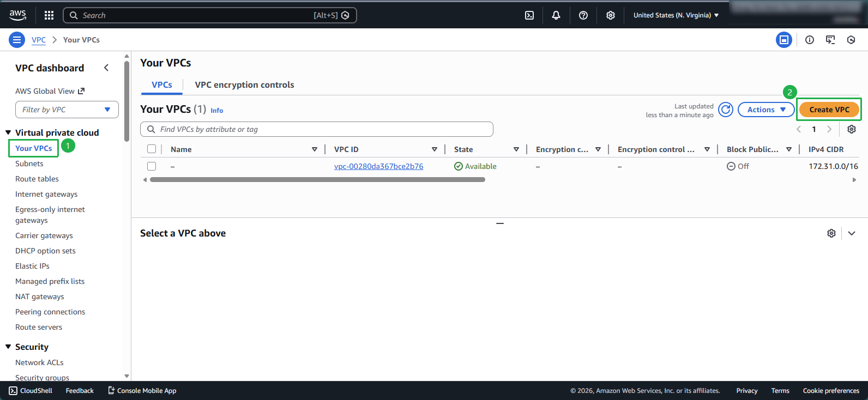The width and height of the screenshot is (868, 400).
Task: Open table preferences gear icon
Action: [x=852, y=129]
